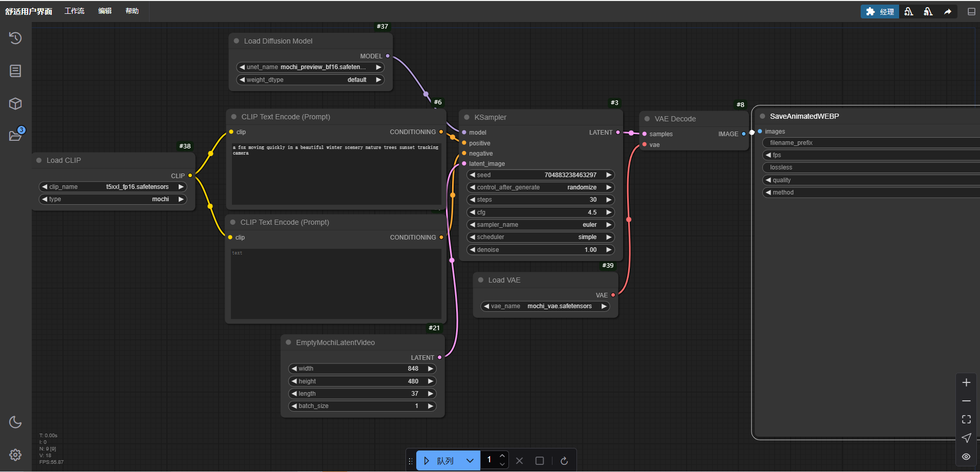
Task: Click the VAE output slot on Load VAE
Action: (x=613, y=295)
